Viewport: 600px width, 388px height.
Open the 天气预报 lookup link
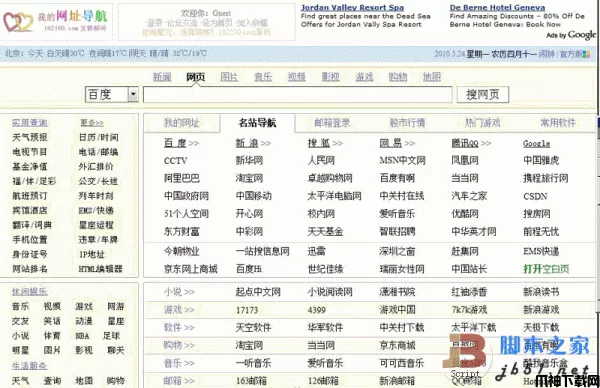coord(30,137)
